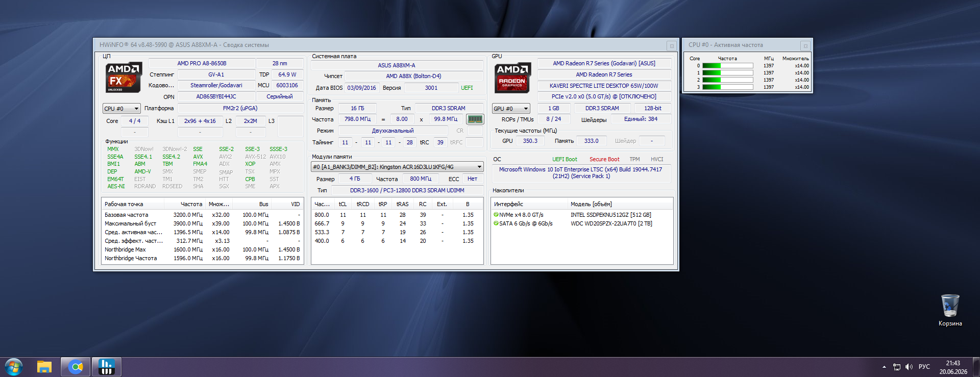Click the HVCI label
The width and height of the screenshot is (980, 377).
657,159
